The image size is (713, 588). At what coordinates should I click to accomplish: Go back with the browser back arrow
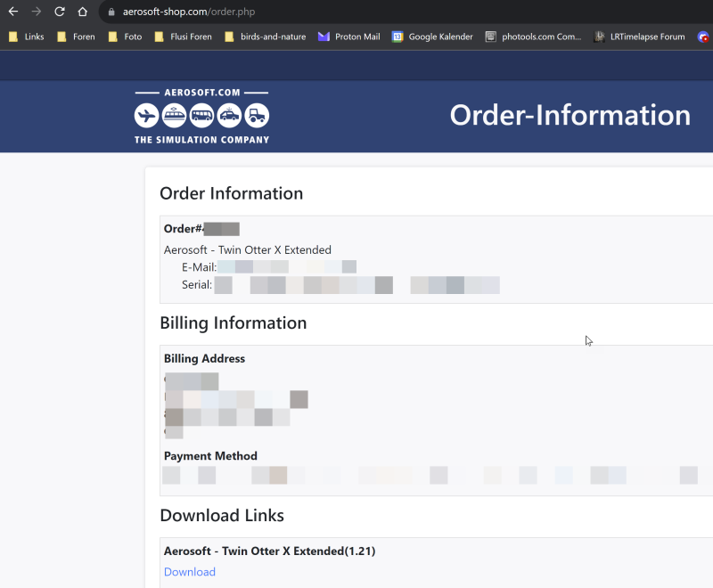pos(13,12)
